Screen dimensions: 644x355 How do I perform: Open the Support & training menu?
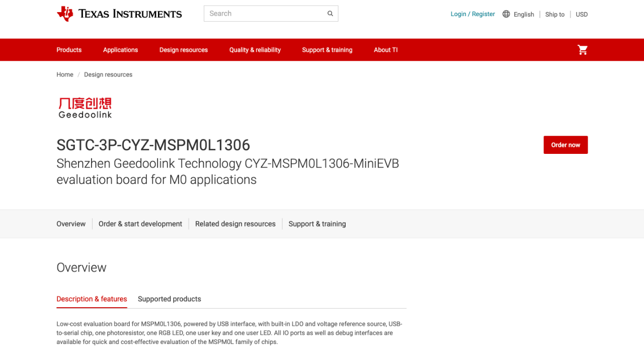coord(327,50)
